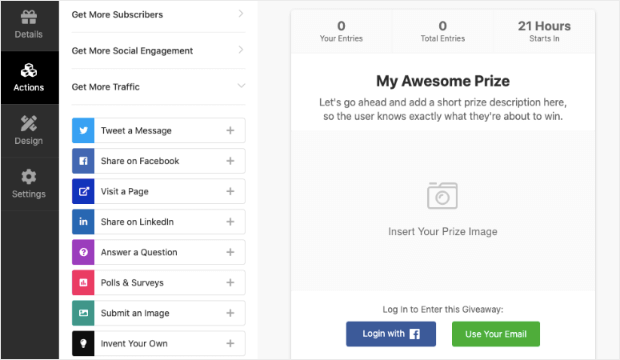Click the Insert Your Prize Image placeholder
This screenshot has height=360, width=620.
tap(442, 211)
